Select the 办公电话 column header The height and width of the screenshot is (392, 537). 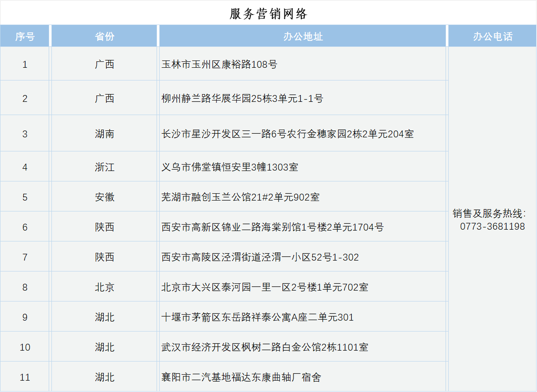492,35
